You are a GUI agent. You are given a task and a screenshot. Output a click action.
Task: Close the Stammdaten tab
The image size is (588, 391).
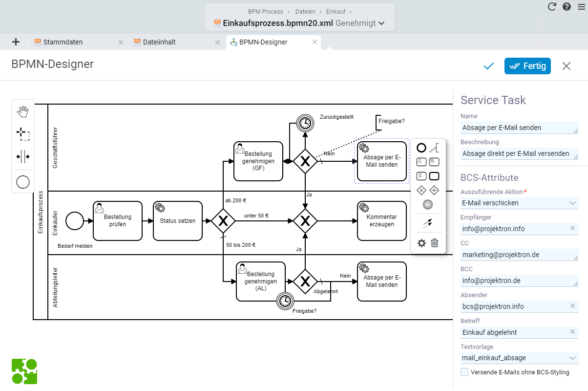[x=121, y=43]
